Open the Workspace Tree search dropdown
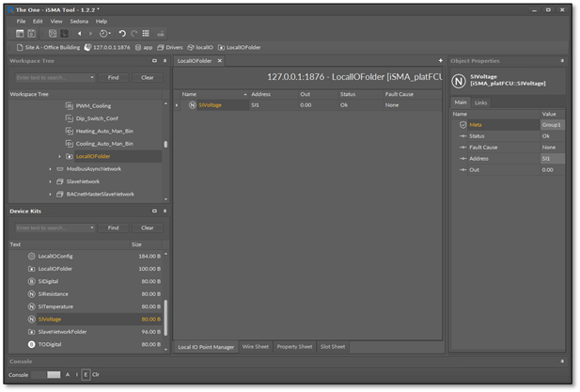 coord(92,77)
